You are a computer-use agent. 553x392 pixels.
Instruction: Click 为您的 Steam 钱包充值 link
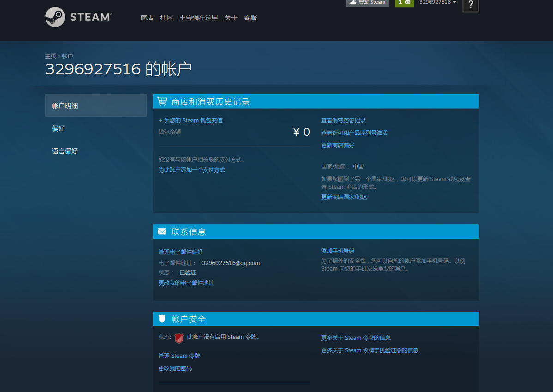click(x=191, y=120)
